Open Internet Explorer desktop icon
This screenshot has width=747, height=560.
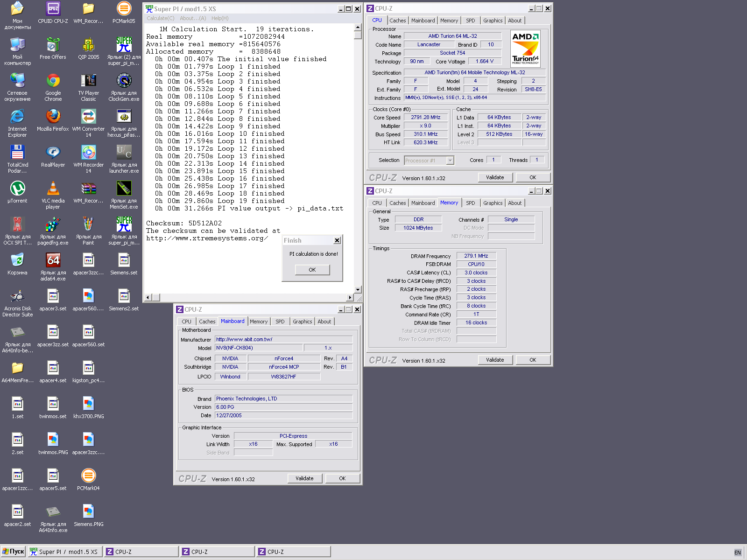[17, 123]
